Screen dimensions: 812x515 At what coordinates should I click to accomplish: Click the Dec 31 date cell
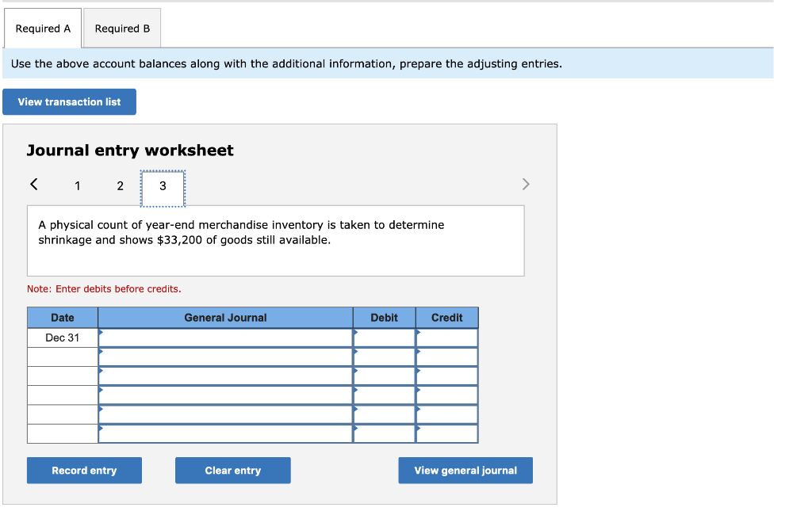(x=62, y=337)
